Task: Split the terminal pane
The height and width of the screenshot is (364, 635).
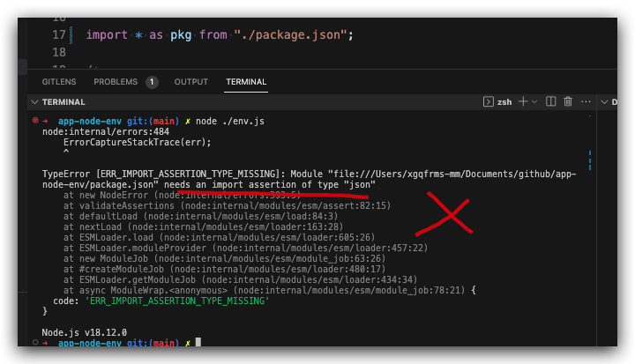Action: [x=550, y=101]
